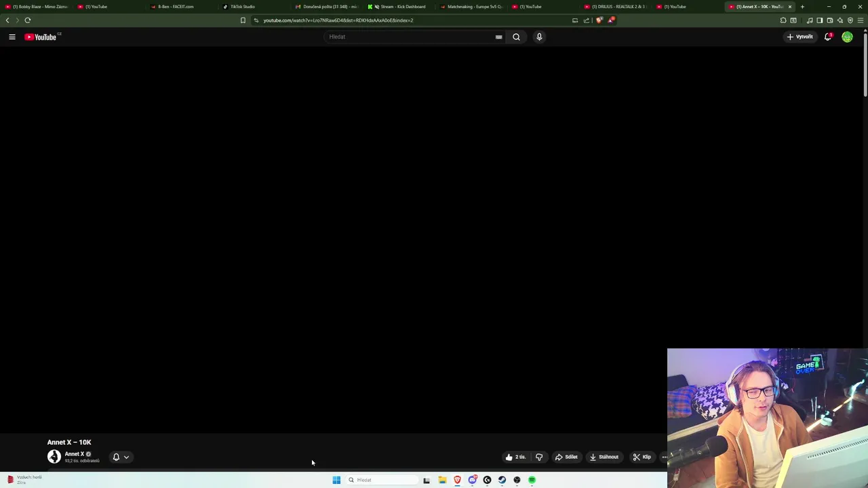Open the 'Annet X' channel name link
The image size is (868, 488).
[75, 454]
